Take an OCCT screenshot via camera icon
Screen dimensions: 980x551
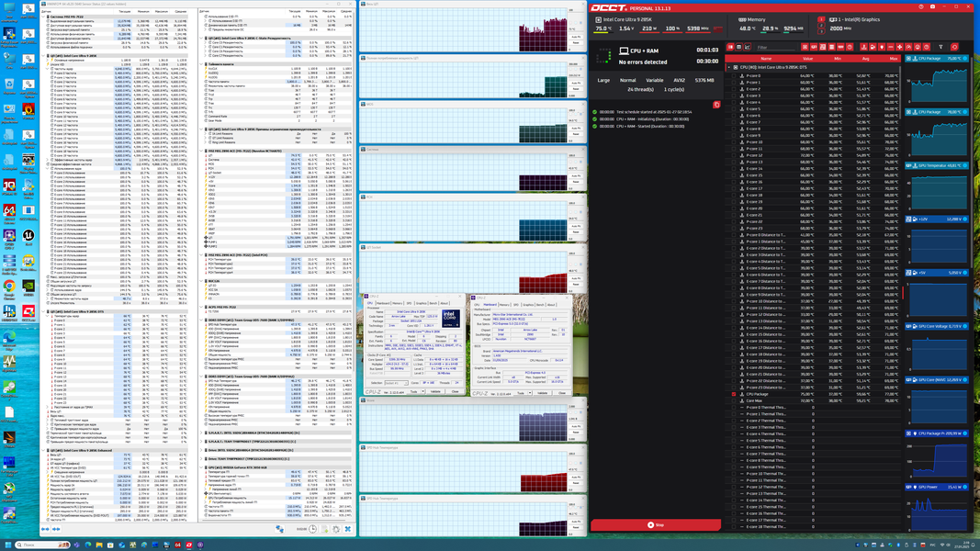coord(932,6)
